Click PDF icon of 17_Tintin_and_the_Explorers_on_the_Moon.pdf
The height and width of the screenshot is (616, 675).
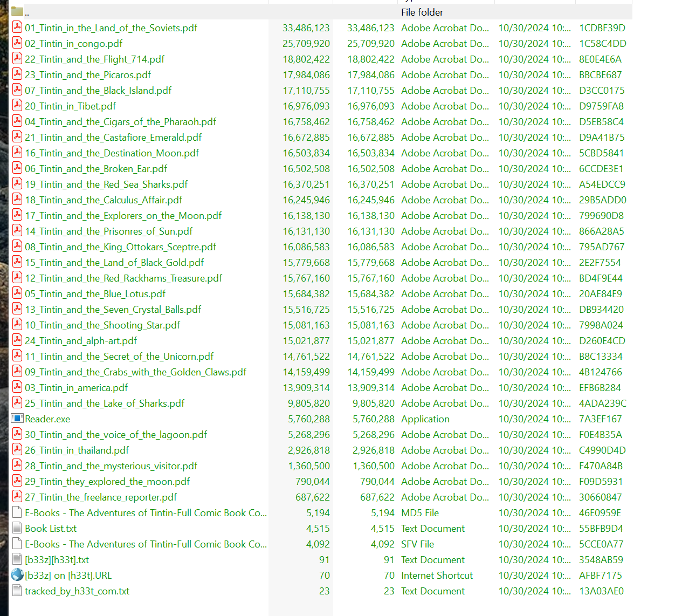17,215
